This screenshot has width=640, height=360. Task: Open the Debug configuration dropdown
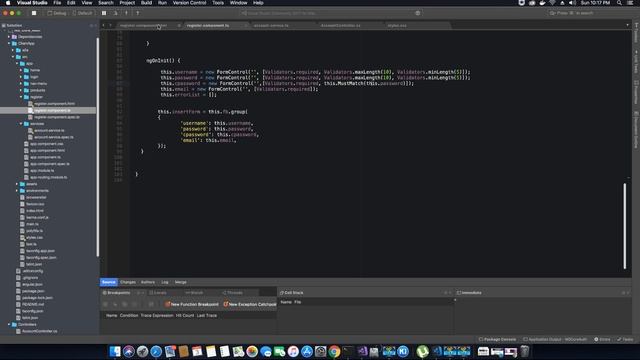tap(57, 13)
